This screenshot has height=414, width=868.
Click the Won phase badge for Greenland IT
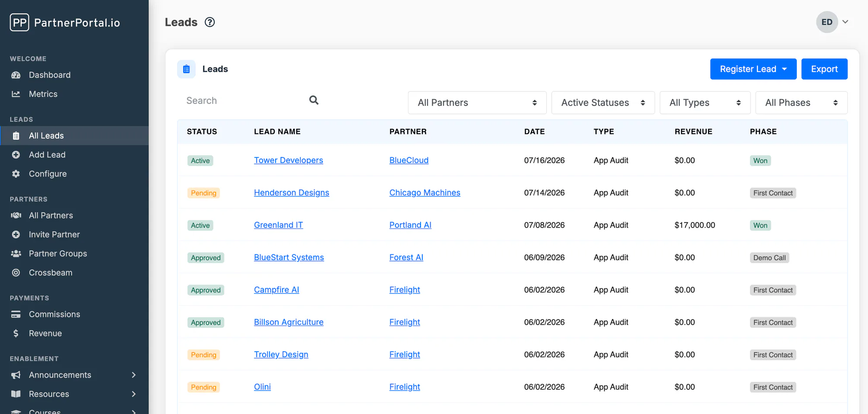[x=760, y=225]
